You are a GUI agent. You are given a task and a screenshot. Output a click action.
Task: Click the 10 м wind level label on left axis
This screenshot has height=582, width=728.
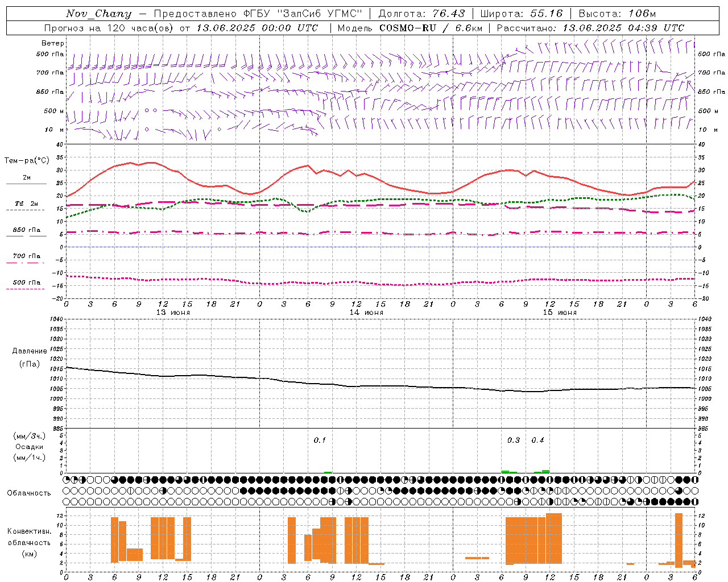[x=54, y=130]
